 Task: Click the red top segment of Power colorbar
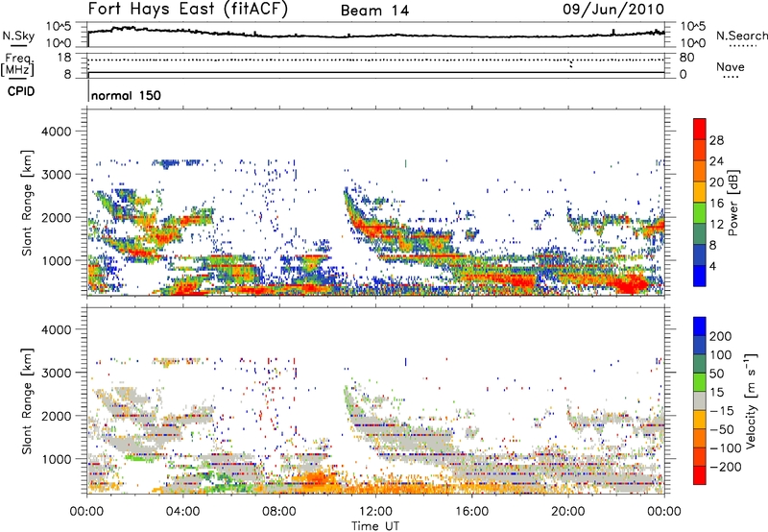pyautogui.click(x=700, y=129)
